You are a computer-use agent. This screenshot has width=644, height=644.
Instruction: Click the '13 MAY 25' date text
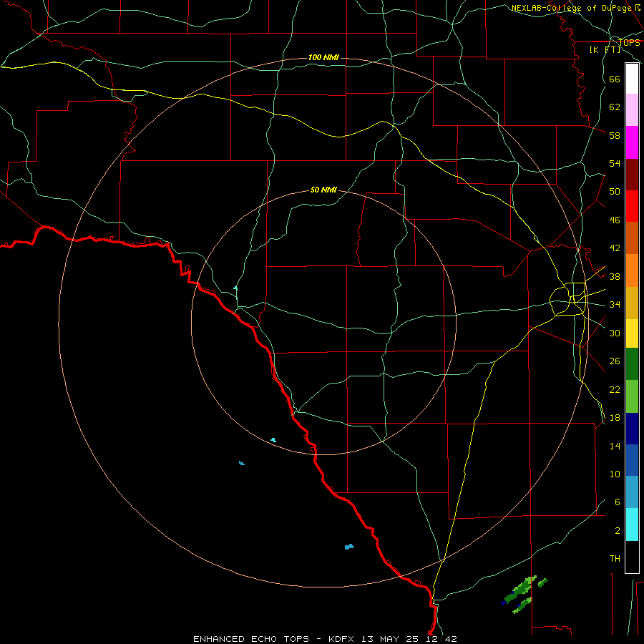point(391,639)
